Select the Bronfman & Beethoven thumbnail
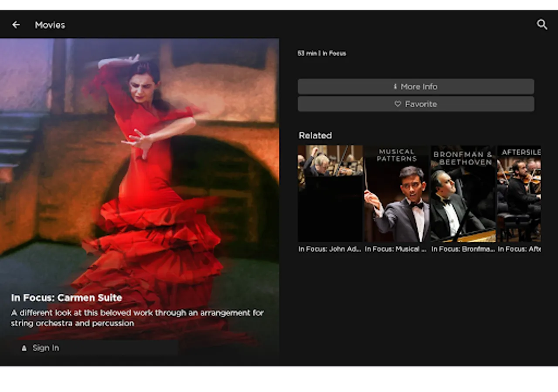 [463, 193]
